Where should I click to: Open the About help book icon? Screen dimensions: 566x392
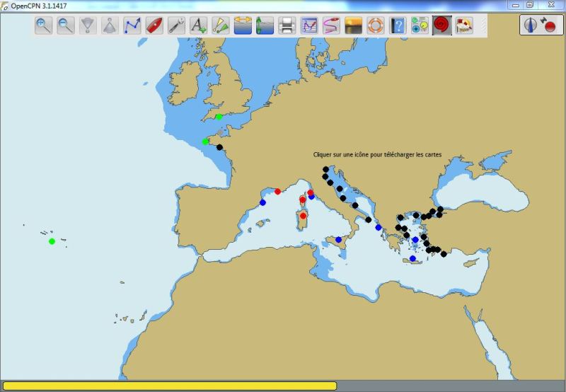coord(398,25)
